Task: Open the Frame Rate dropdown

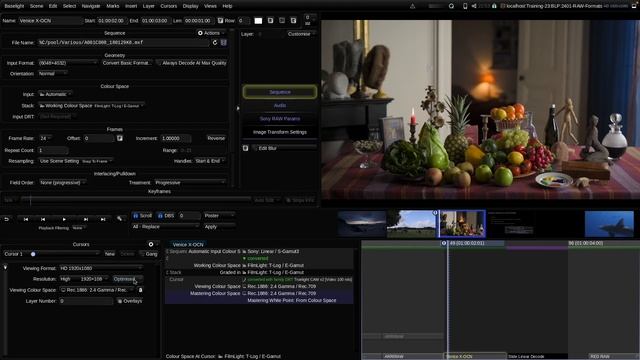Action: (45, 138)
